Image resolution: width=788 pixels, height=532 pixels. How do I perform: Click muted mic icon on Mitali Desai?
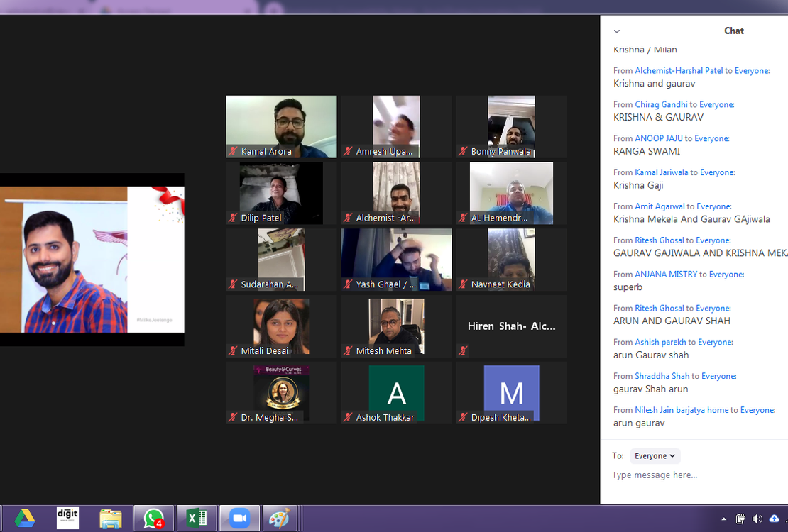click(x=232, y=351)
